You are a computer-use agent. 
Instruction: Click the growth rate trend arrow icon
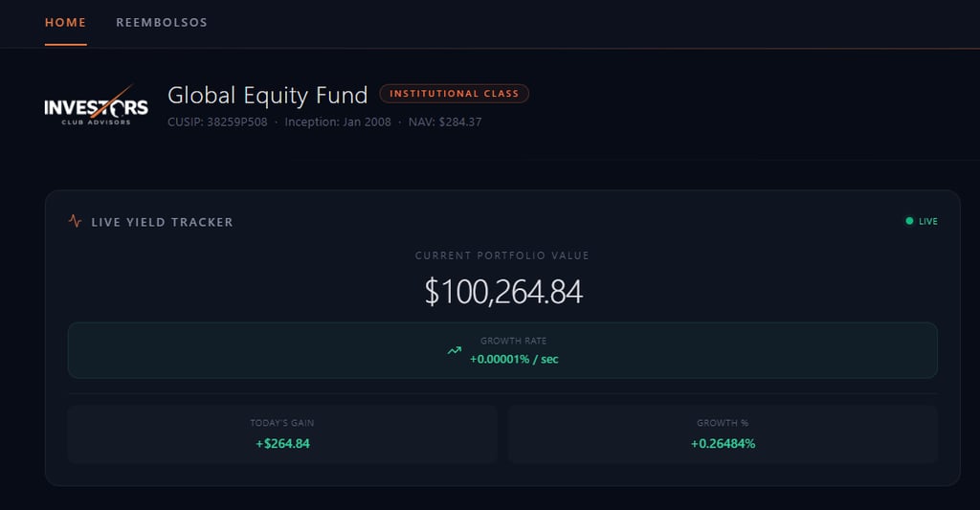coord(455,350)
